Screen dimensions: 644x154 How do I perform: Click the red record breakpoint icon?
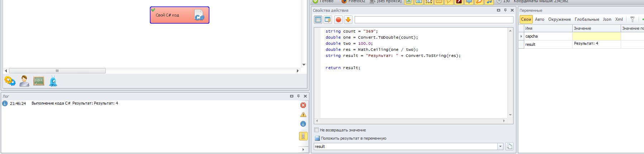[x=338, y=20]
